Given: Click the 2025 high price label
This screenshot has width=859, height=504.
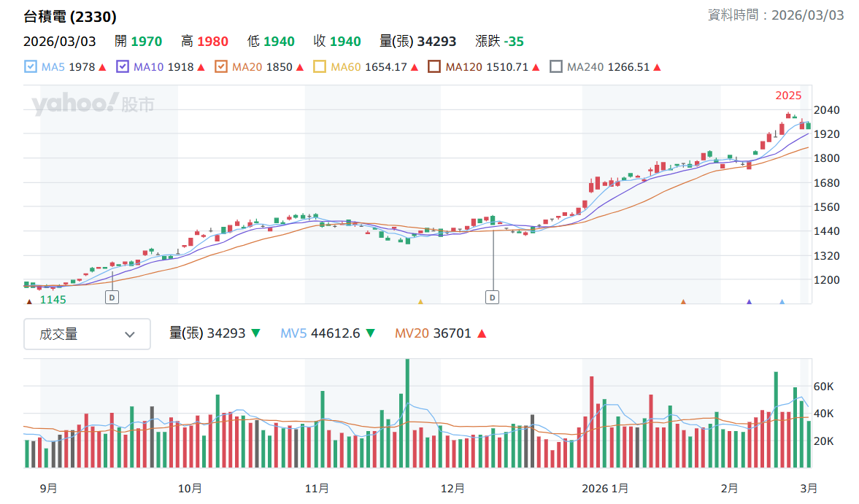Looking at the screenshot, I should [x=788, y=96].
